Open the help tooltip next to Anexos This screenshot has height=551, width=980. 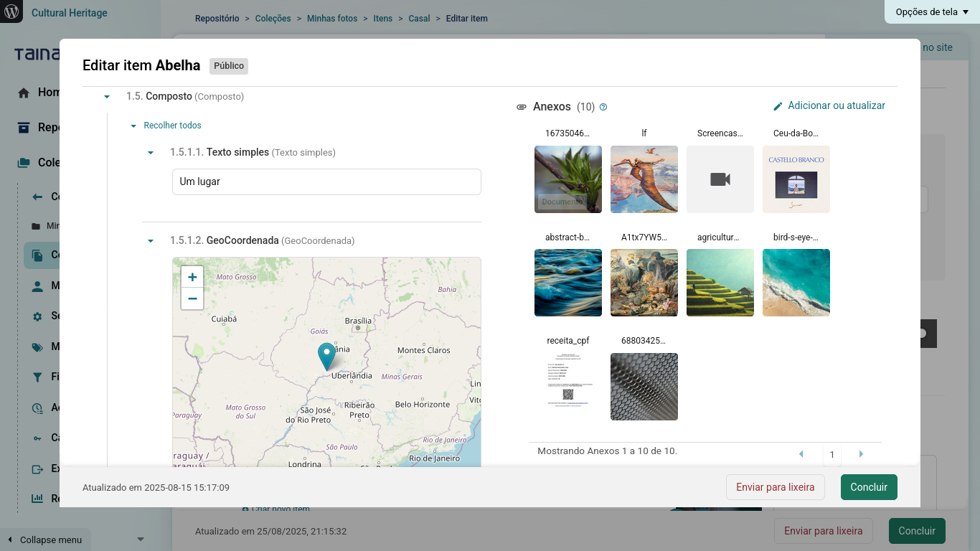(603, 106)
